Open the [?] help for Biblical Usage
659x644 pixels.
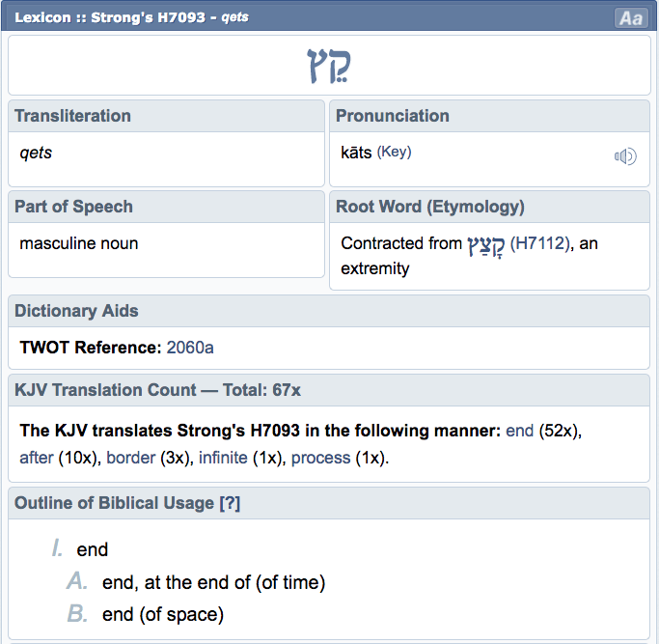click(x=230, y=503)
